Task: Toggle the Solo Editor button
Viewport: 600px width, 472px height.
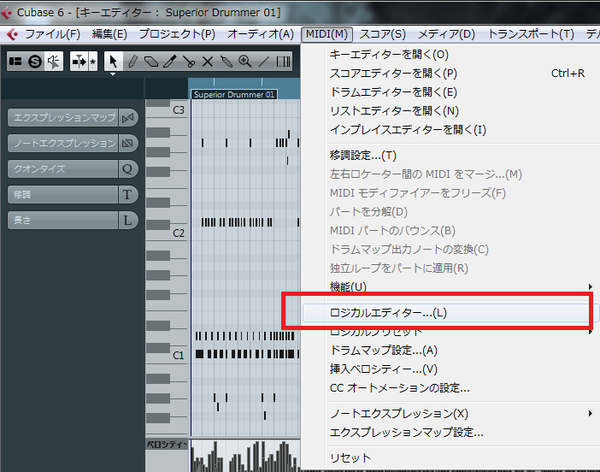Action: 35,61
